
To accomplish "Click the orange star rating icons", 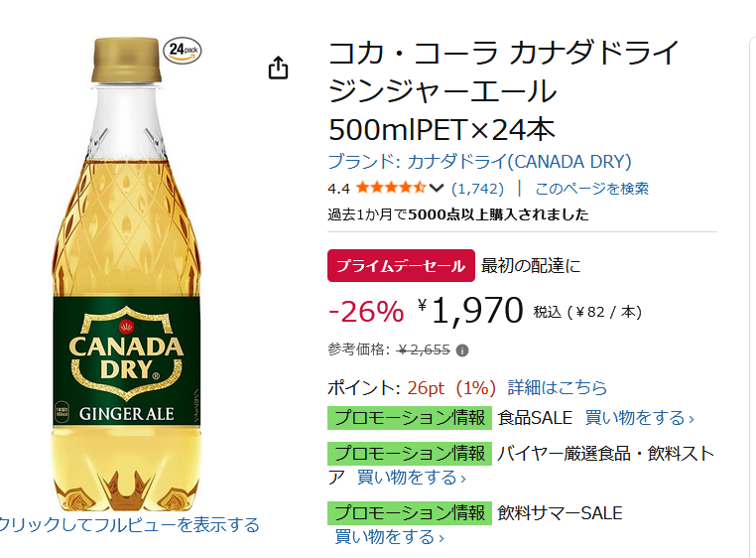I will (x=391, y=188).
